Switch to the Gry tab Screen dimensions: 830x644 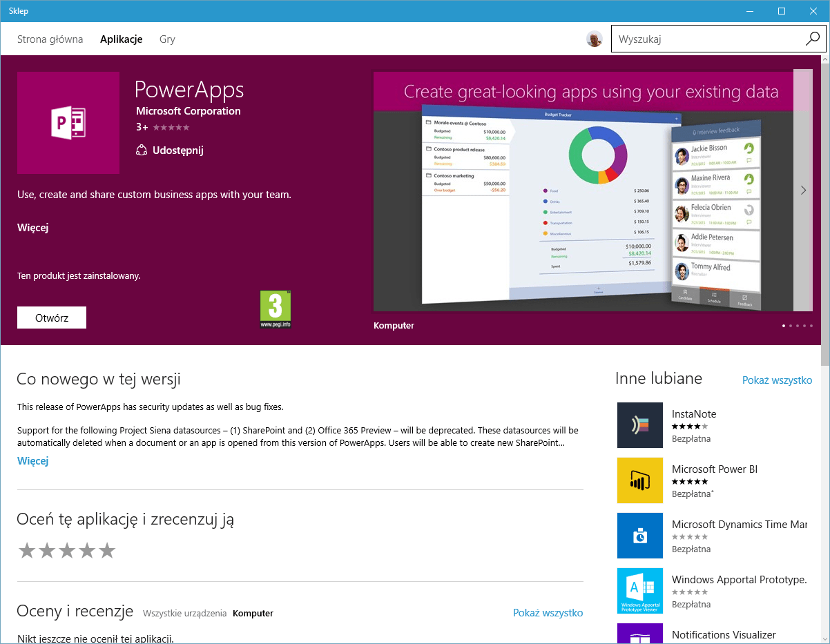click(x=167, y=39)
